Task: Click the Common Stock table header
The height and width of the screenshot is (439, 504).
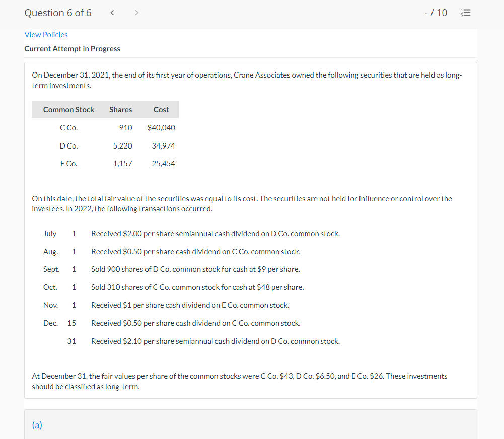Action: click(x=68, y=109)
